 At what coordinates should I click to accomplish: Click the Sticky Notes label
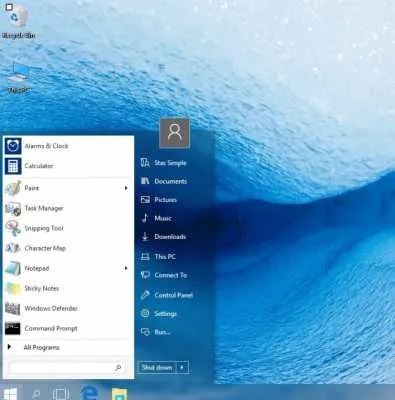point(42,288)
